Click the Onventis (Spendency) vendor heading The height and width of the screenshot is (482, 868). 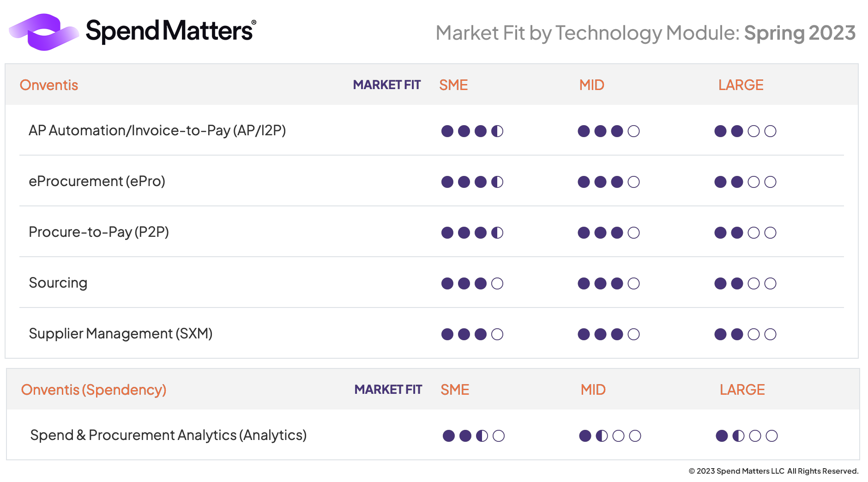94,390
